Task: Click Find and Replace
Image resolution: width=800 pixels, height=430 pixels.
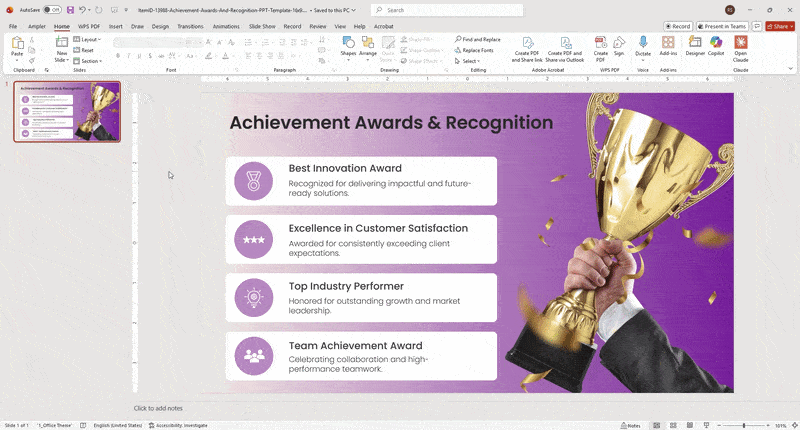Action: [478, 39]
